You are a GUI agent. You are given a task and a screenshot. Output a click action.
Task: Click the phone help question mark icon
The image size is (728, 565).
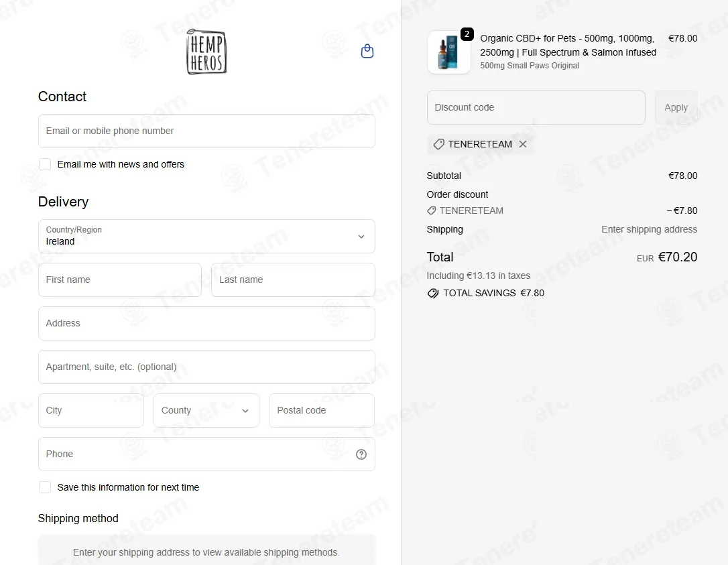361,454
